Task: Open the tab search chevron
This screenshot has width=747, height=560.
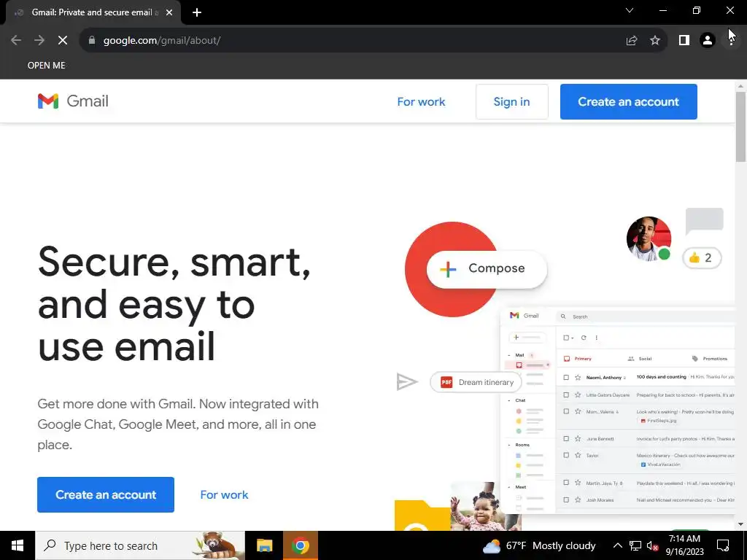Action: tap(630, 10)
